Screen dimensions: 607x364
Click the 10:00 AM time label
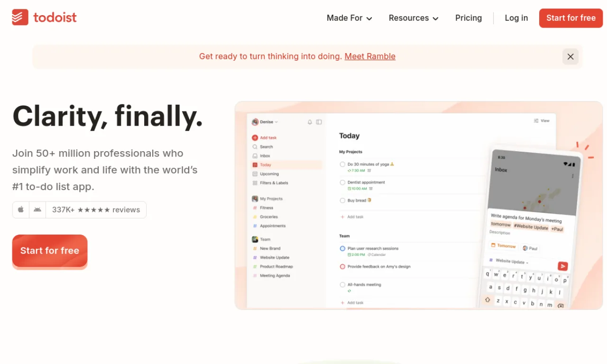coord(359,189)
